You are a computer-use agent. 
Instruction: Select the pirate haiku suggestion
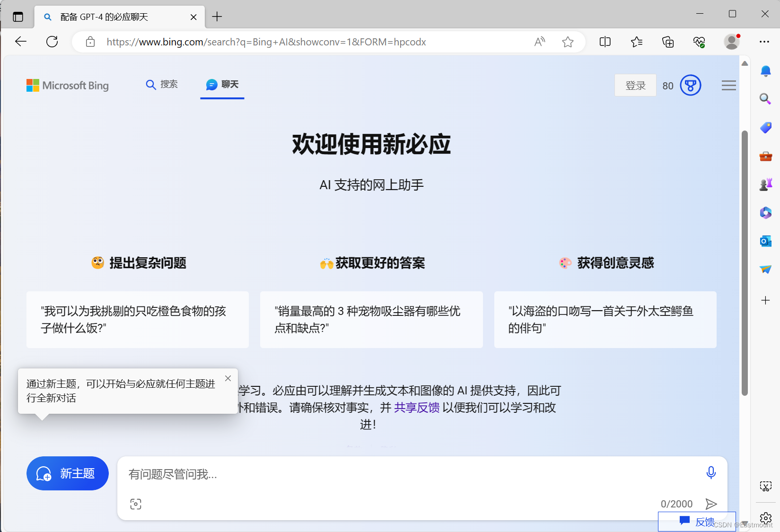605,320
